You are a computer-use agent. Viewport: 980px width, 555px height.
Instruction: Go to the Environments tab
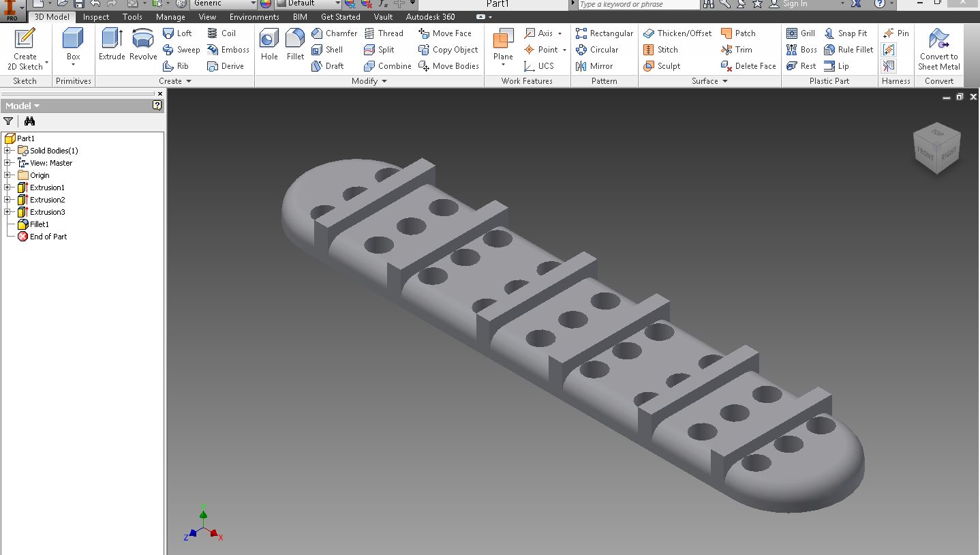pyautogui.click(x=254, y=17)
